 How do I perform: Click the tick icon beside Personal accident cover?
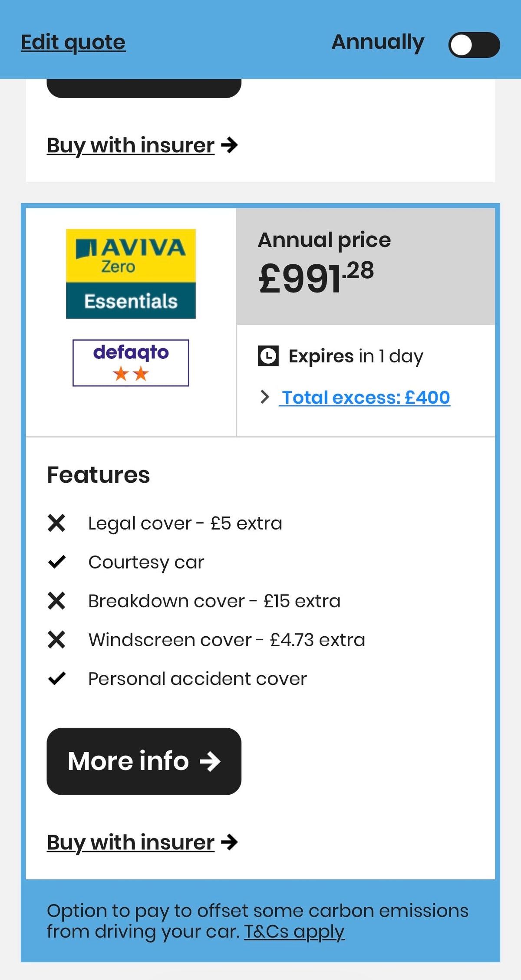tap(56, 678)
